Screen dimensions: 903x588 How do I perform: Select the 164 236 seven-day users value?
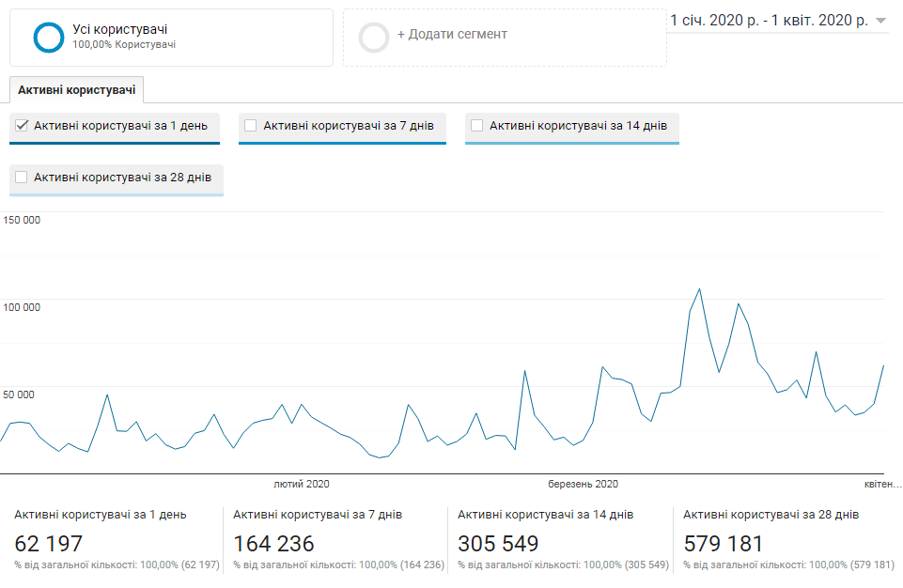click(273, 543)
